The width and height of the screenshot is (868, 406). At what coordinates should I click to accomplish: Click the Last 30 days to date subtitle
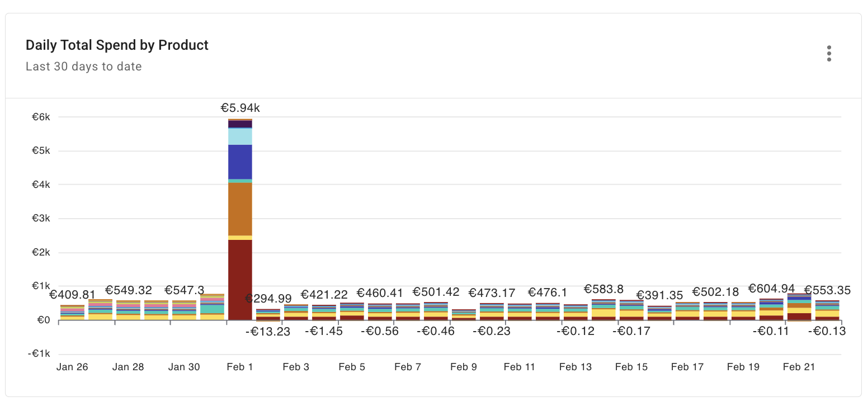coord(83,66)
